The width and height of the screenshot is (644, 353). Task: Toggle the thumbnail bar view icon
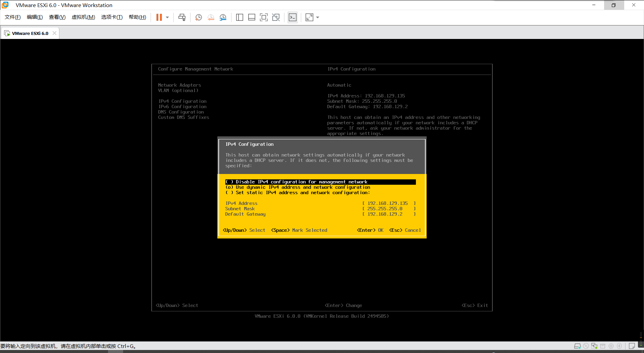pos(252,17)
